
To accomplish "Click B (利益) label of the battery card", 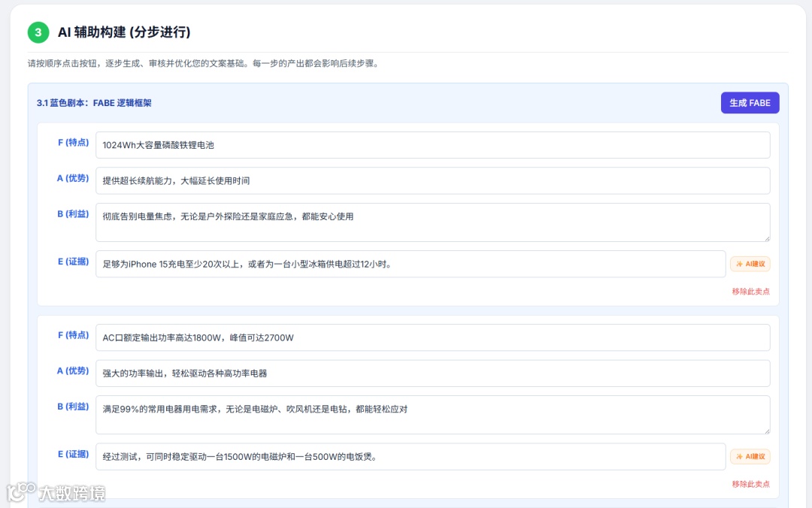I will tap(73, 214).
